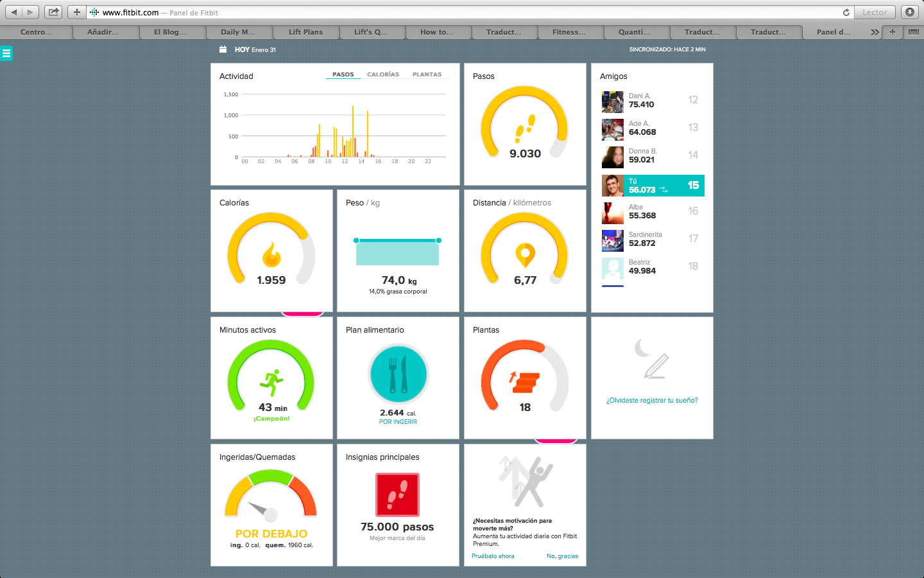Dismiss premium offer with No, gracias
924x578 pixels.
click(562, 556)
